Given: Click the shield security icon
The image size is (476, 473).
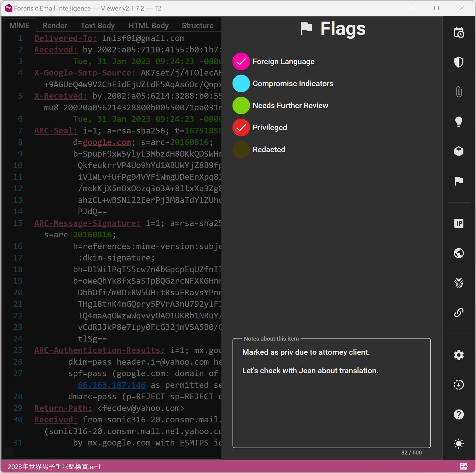Looking at the screenshot, I should [458, 62].
